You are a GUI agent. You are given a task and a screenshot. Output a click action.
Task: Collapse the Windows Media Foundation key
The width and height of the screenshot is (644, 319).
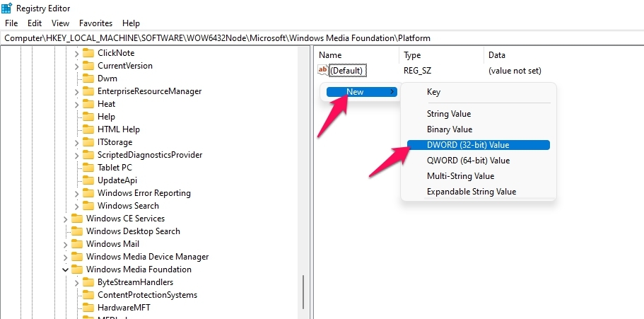point(65,269)
